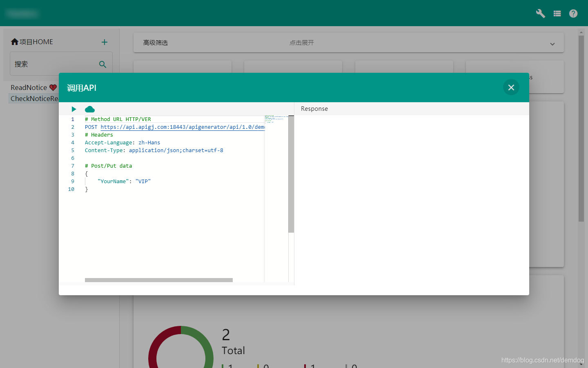Click the page scrollbar down arrow
This screenshot has width=588, height=368.
581,365
